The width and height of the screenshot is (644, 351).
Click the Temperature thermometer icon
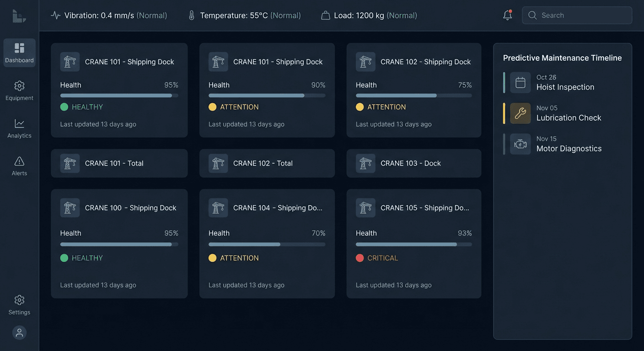coord(192,16)
